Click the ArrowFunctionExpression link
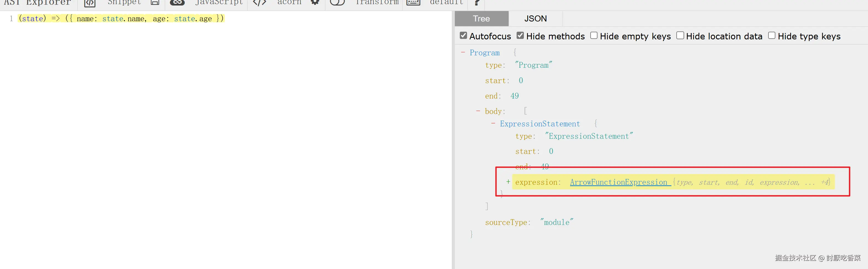The height and width of the screenshot is (269, 868). coord(619,182)
